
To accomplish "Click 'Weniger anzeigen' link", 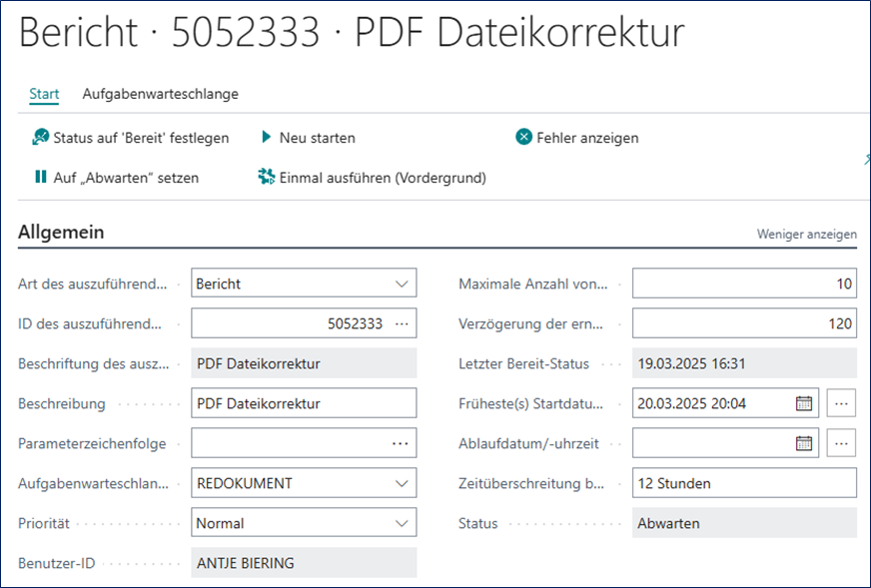I will pos(806,235).
